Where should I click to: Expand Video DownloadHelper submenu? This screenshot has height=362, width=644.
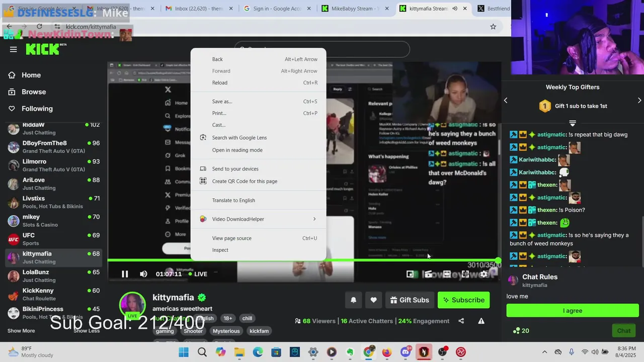258,219
